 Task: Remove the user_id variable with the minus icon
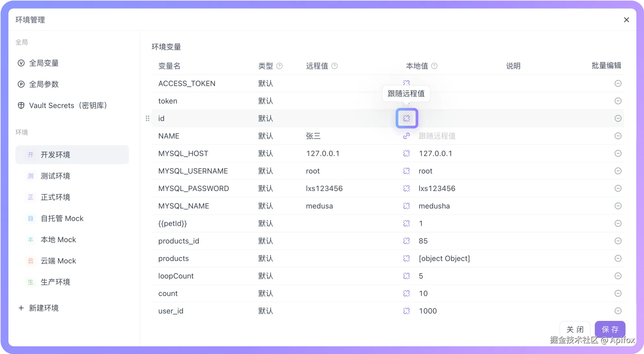pyautogui.click(x=618, y=311)
